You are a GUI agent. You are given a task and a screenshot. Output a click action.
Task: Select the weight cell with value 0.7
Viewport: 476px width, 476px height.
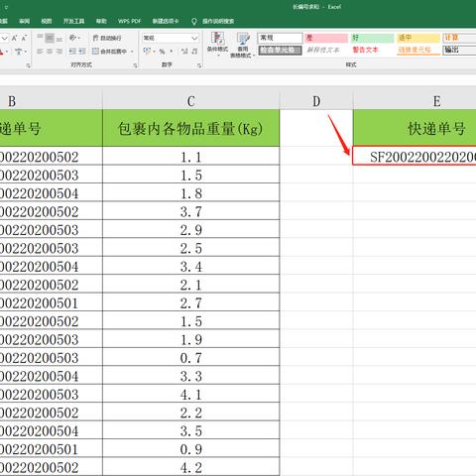pyautogui.click(x=191, y=357)
